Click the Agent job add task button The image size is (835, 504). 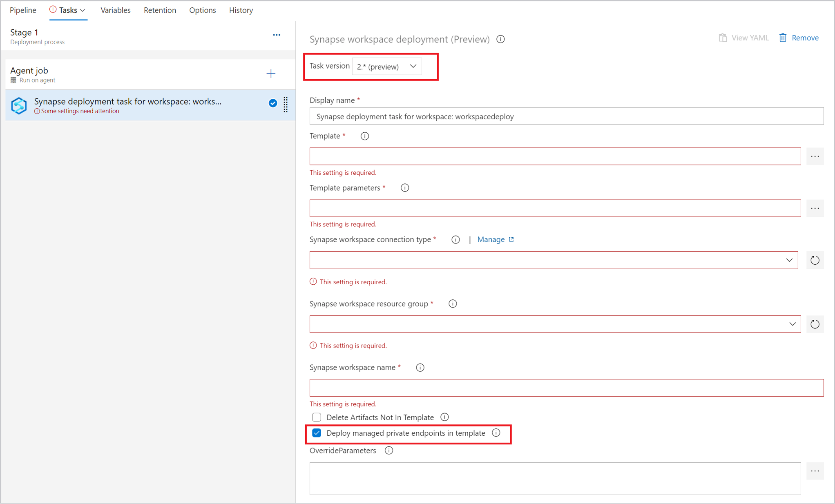271,74
